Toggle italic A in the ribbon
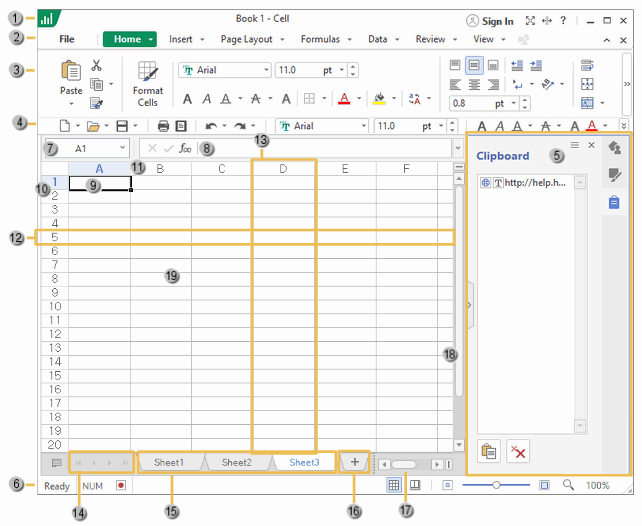This screenshot has width=642, height=526. click(207, 99)
